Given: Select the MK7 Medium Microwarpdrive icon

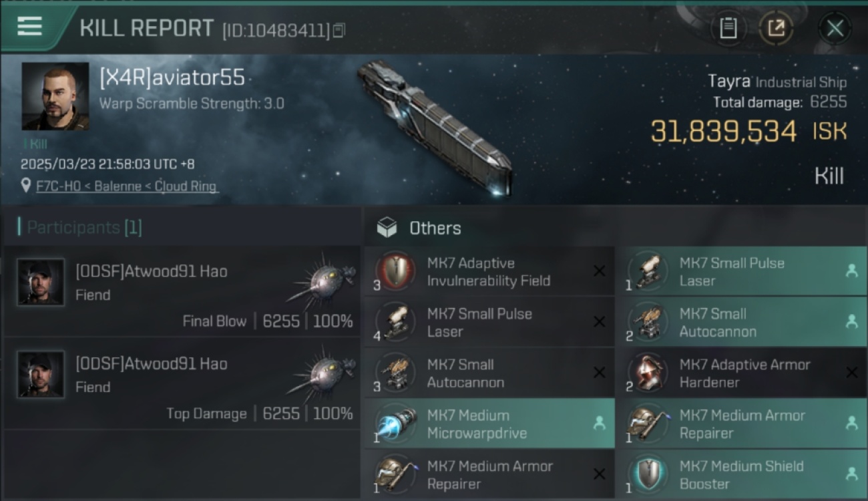Looking at the screenshot, I should coord(395,424).
